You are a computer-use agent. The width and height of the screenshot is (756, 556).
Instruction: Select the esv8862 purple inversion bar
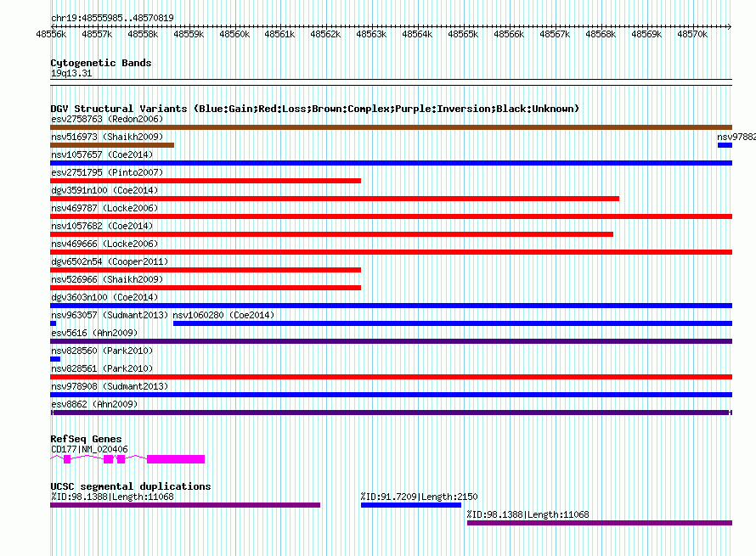tap(391, 413)
